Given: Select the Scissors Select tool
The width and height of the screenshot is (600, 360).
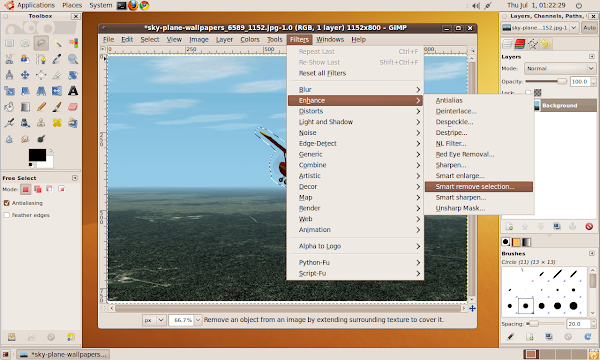Looking at the screenshot, I should click(9, 59).
